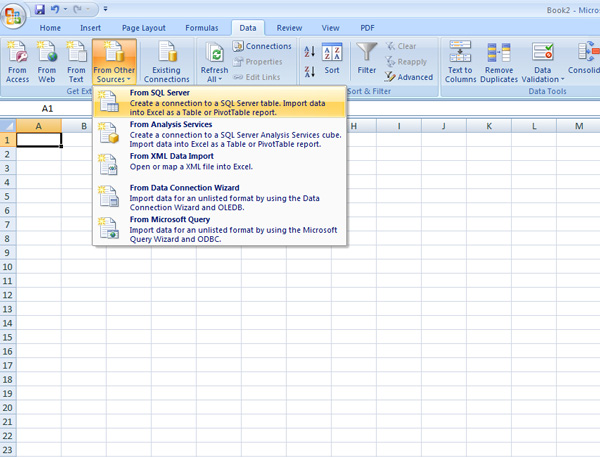The image size is (600, 457).
Task: Sort A to Z ascending
Action: tap(309, 51)
